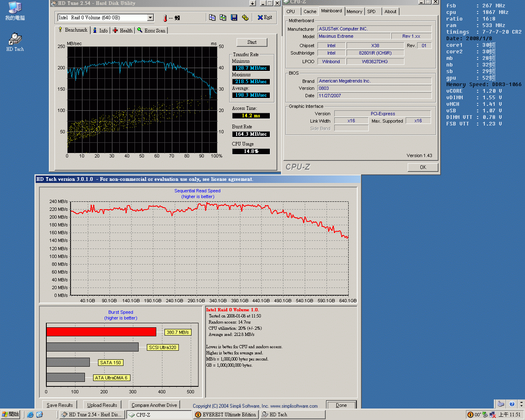Click the ATA UltraDMA 6 burst speed label
Image resolution: width=525 pixels, height=420 pixels.
point(112,378)
